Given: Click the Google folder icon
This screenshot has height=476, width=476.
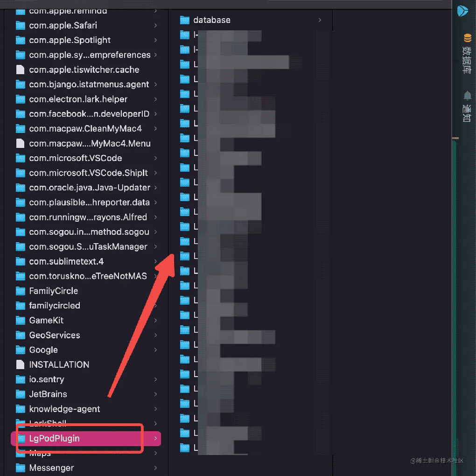Looking at the screenshot, I should (21, 350).
